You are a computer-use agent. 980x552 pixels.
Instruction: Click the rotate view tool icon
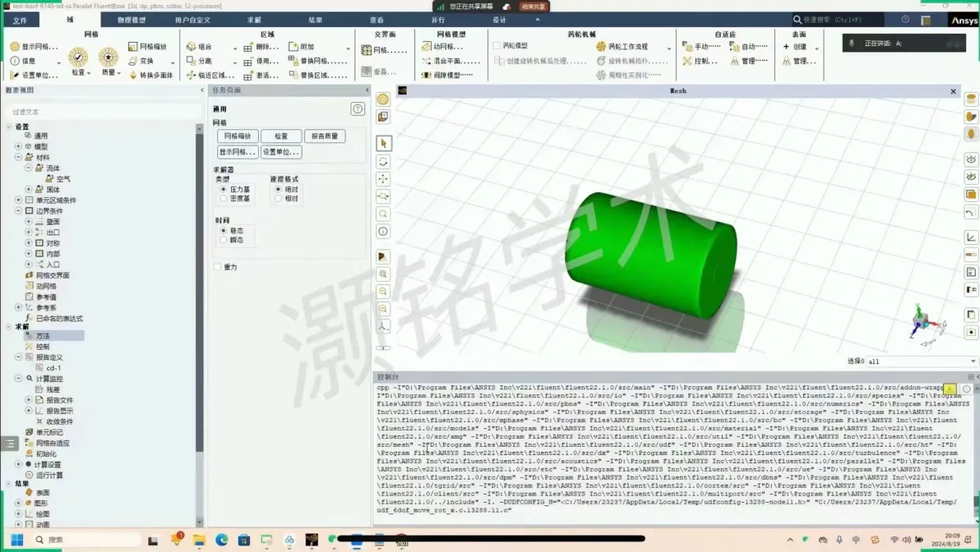[x=383, y=162]
